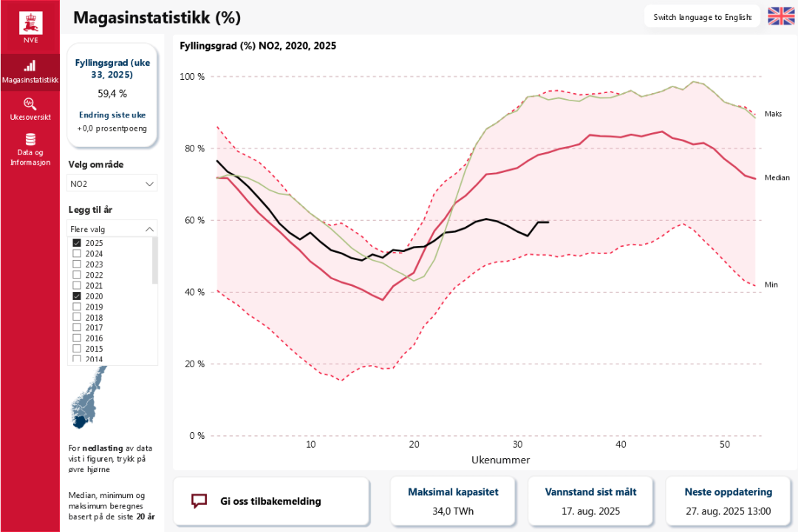The image size is (798, 532).
Task: Open the NO2 area dropdown
Action: coord(112,183)
